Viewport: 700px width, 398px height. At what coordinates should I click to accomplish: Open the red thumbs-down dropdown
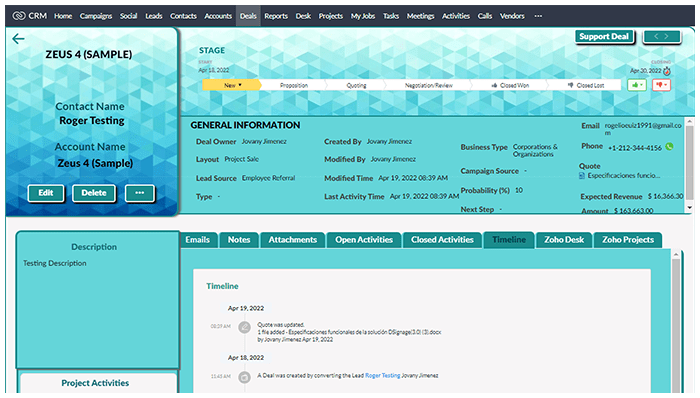click(661, 85)
